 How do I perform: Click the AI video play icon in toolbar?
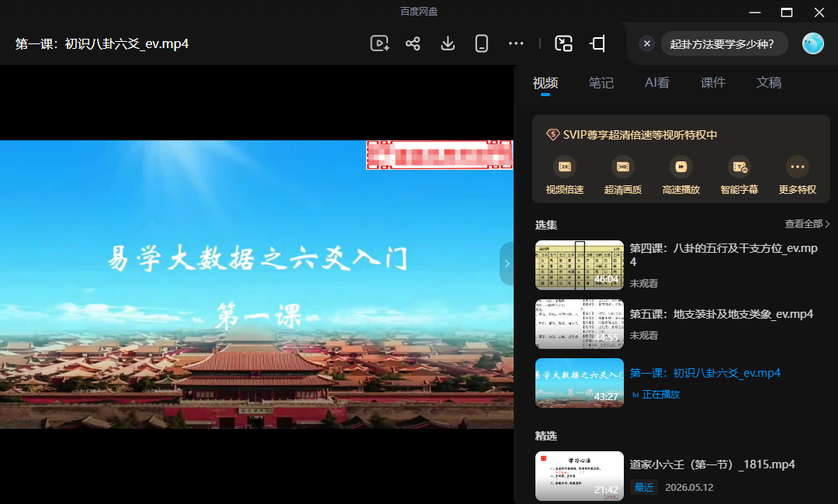(x=379, y=43)
